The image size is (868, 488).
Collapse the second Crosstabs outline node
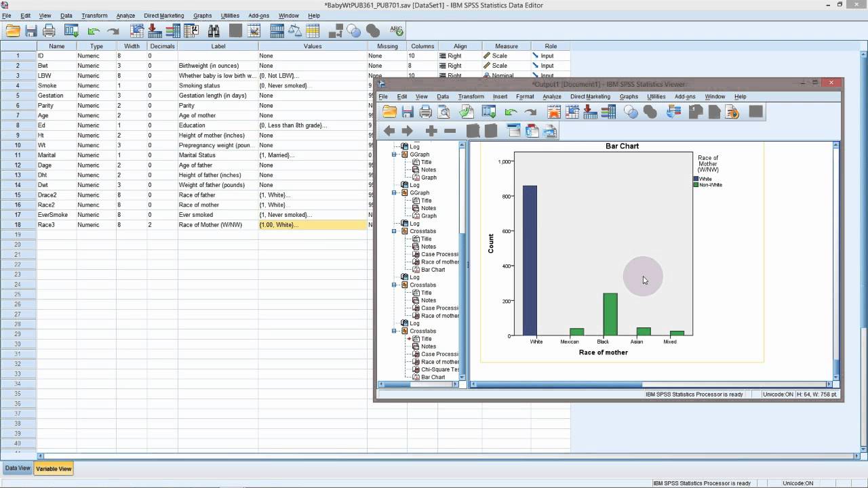click(x=395, y=285)
